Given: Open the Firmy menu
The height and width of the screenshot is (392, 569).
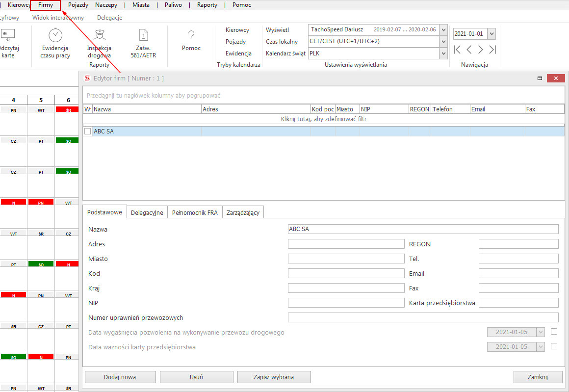Looking at the screenshot, I should tap(46, 5).
